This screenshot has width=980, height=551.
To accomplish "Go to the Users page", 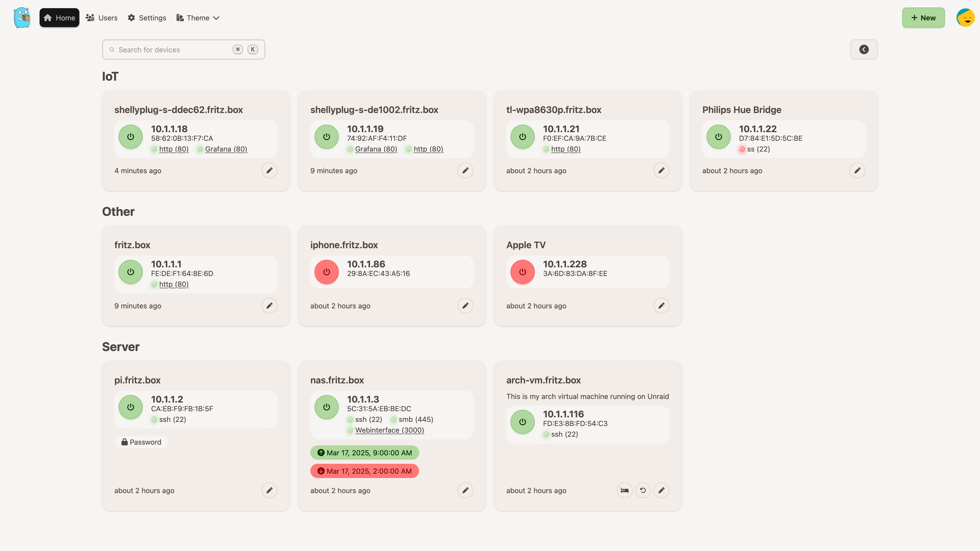I will 102,18.
